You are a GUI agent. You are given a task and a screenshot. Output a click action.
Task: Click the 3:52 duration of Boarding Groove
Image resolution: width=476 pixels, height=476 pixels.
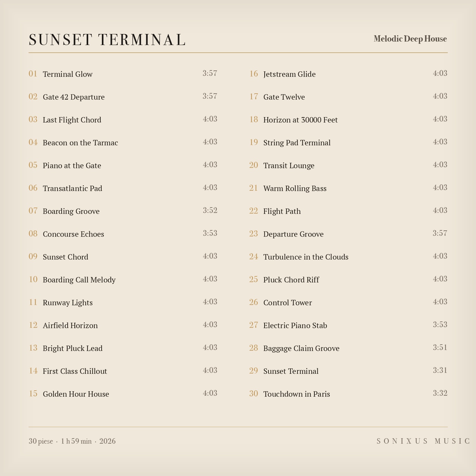point(210,210)
